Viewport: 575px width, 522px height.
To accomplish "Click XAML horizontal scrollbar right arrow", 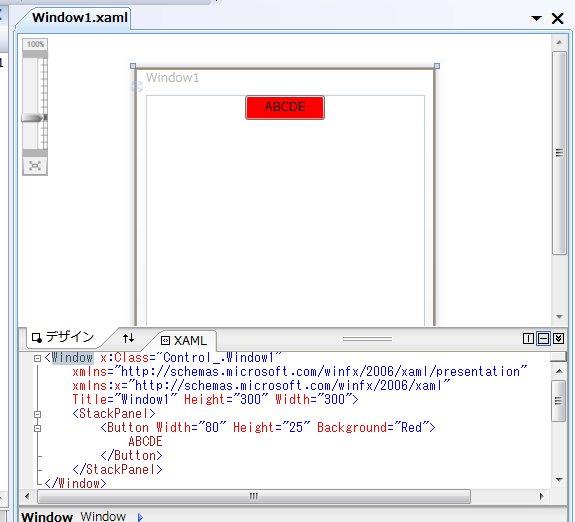I will (x=542, y=497).
